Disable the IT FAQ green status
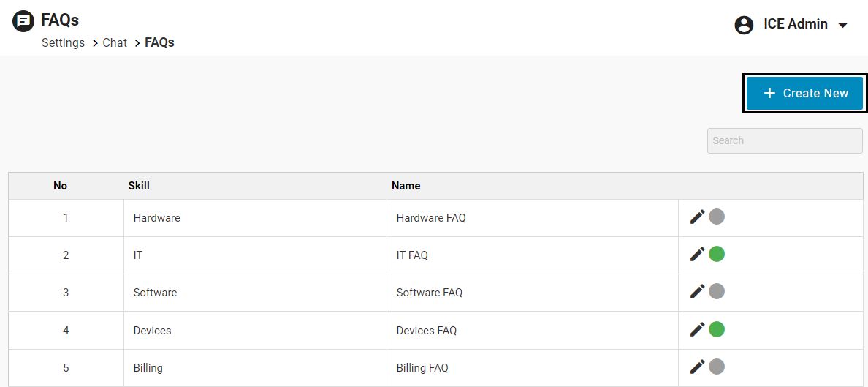 pos(717,254)
